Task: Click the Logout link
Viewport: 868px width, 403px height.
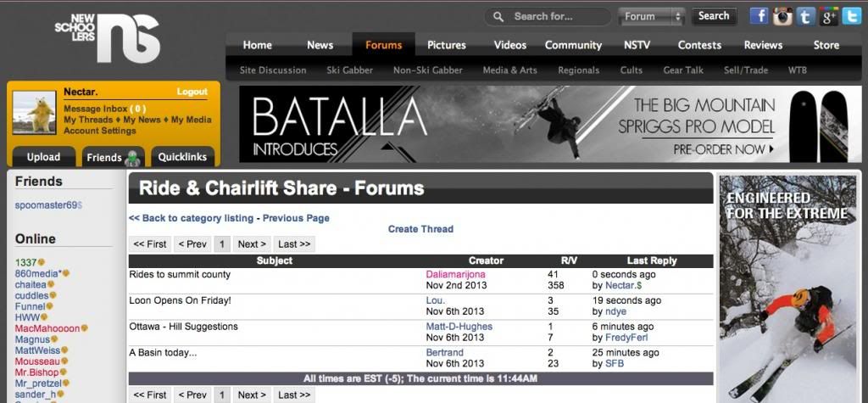Action: tap(192, 92)
